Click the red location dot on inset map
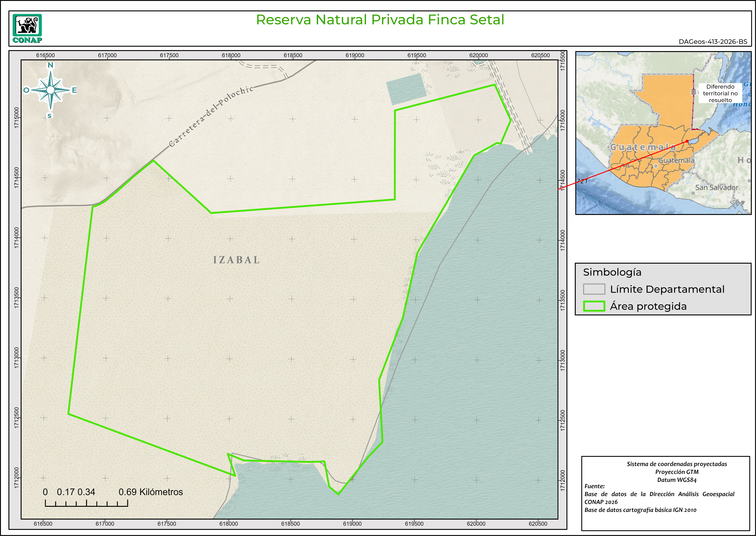This screenshot has height=536, width=756. coord(687,141)
